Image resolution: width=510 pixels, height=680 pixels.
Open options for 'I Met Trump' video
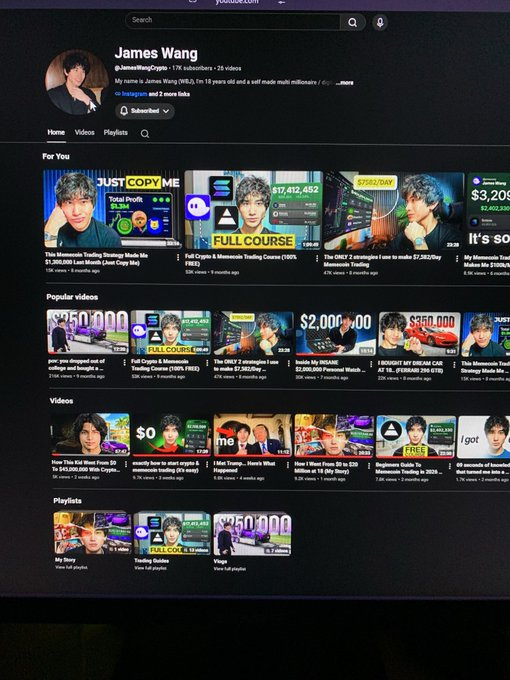point(288,465)
